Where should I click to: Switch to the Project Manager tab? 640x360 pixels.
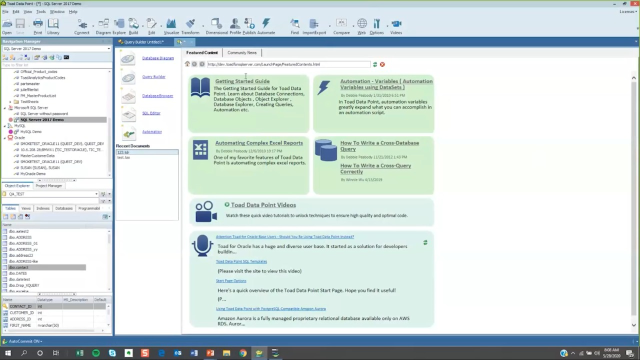point(49,186)
